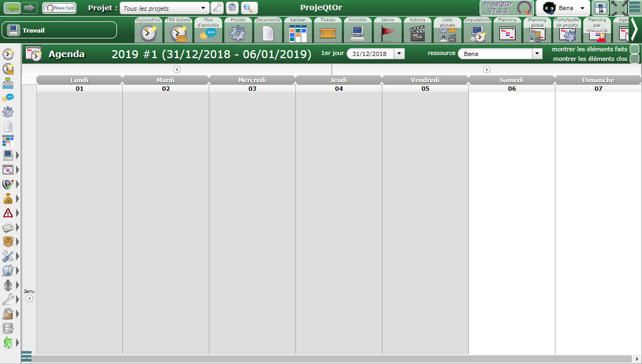Toggle the hamburger menu at bottom left

click(x=26, y=356)
